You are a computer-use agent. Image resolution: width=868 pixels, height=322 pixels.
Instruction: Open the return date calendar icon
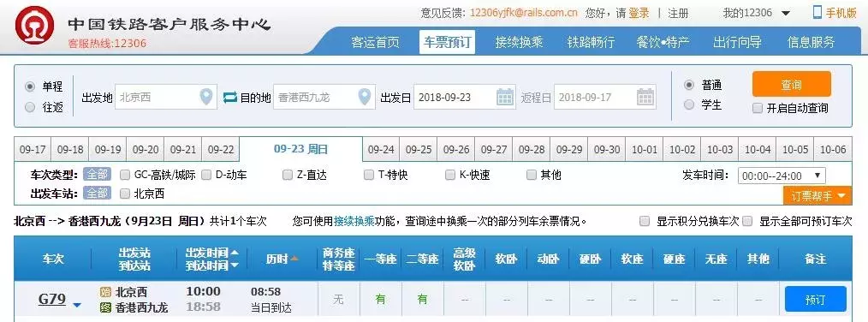pos(645,97)
